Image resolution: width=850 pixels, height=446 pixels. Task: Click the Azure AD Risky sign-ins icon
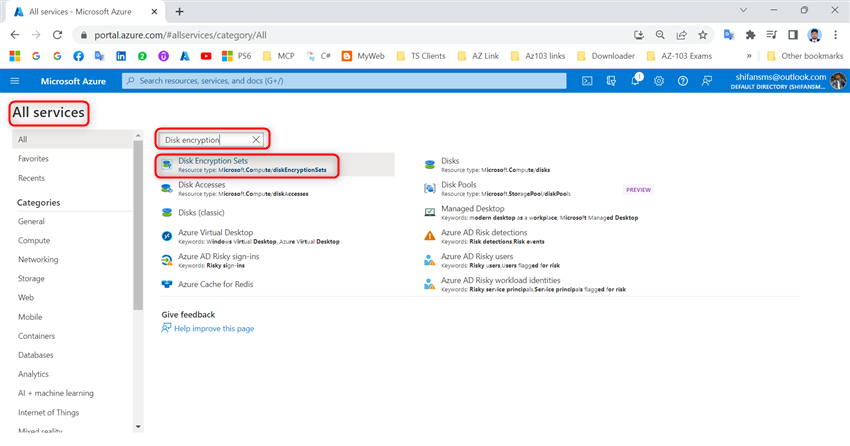point(167,260)
